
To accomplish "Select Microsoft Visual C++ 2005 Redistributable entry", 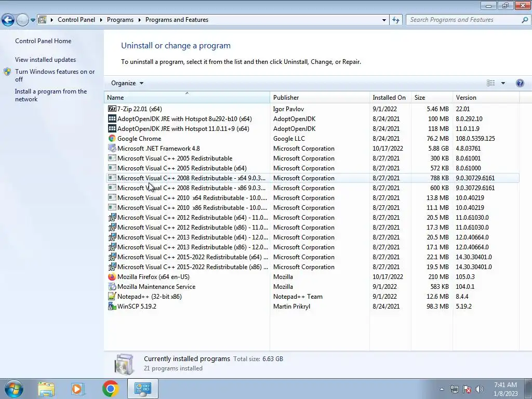I will tap(175, 158).
